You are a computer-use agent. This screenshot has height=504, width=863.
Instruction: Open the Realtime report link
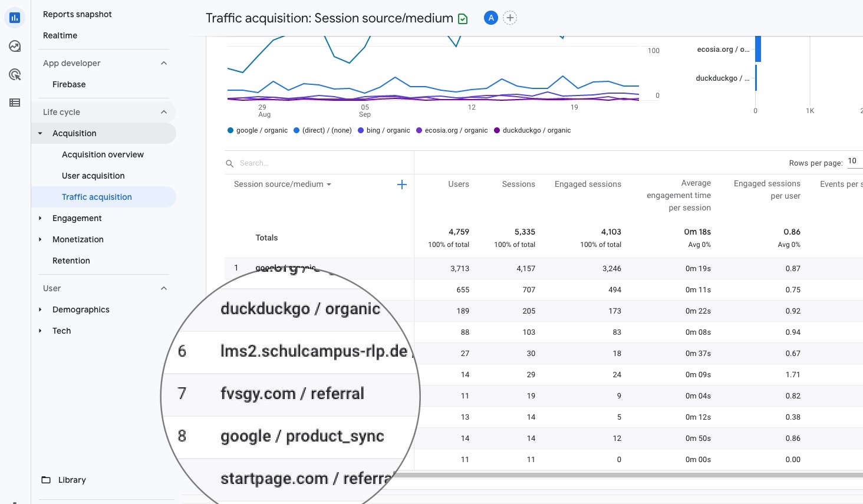[x=60, y=35]
